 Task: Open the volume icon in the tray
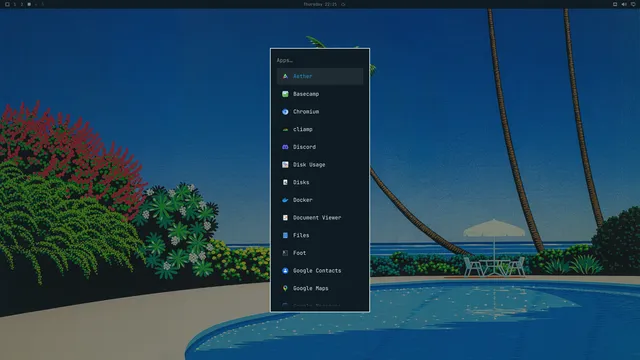point(624,4)
